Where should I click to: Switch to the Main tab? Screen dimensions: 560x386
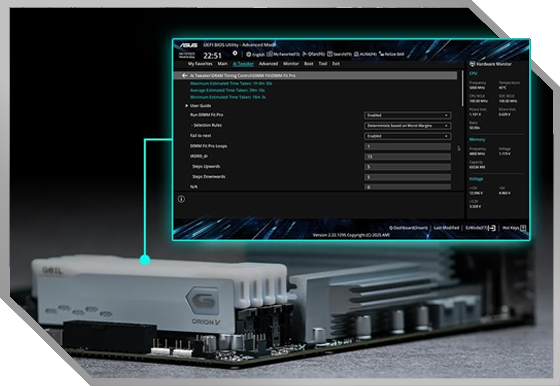[x=222, y=64]
